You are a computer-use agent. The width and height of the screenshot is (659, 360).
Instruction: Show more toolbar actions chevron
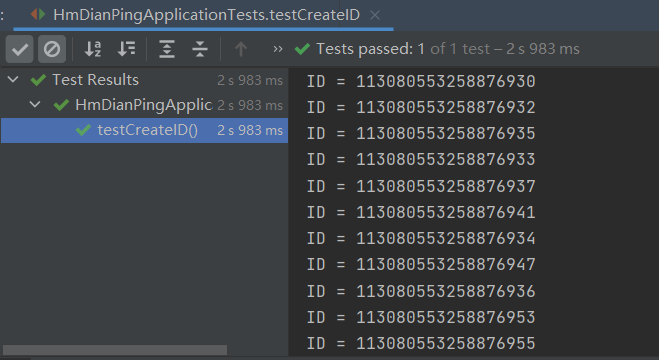(278, 49)
